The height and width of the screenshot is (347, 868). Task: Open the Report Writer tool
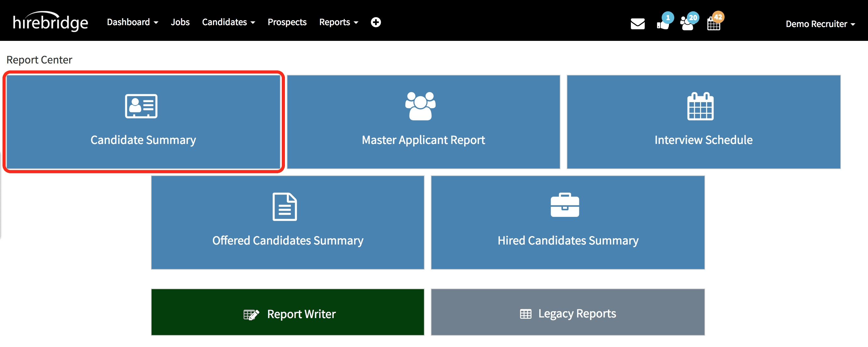[x=288, y=313]
